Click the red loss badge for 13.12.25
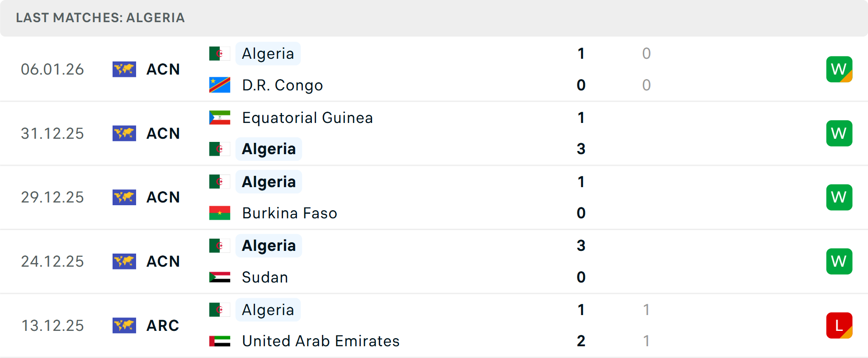868x358 pixels. (x=839, y=325)
